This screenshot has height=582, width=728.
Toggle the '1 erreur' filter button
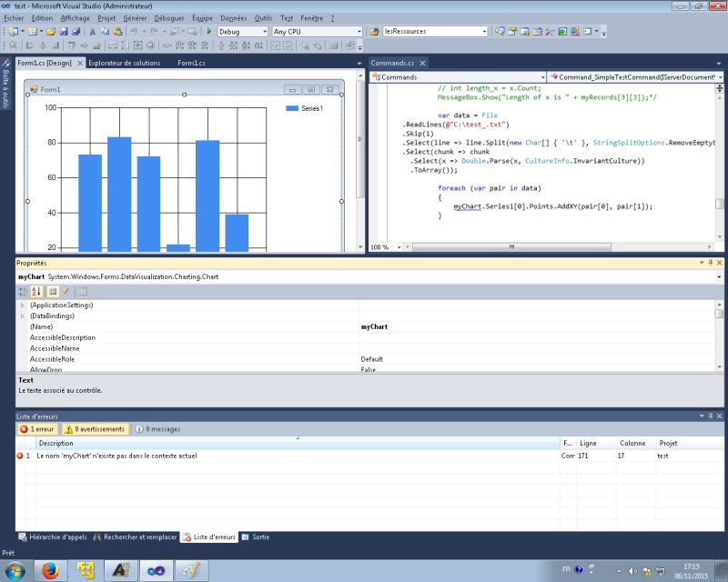point(37,429)
